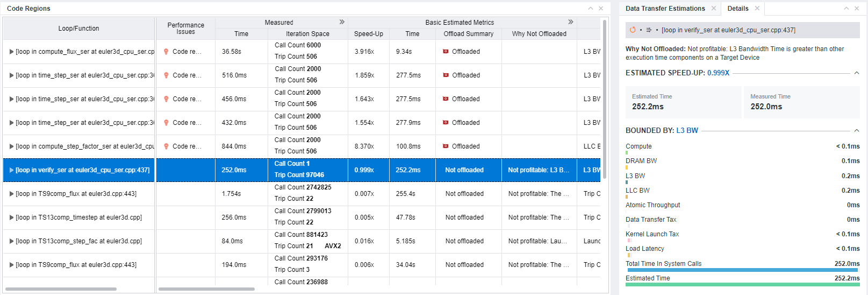Screen dimensions: 868x295
Task: Close the Data Transfer Estimations tab
Action: (x=714, y=9)
